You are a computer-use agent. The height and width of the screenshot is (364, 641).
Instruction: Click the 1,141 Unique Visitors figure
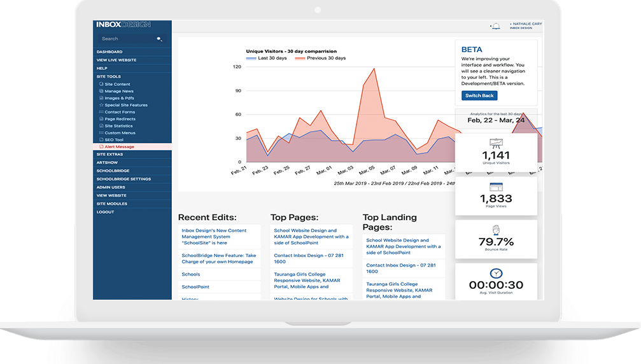tap(496, 155)
